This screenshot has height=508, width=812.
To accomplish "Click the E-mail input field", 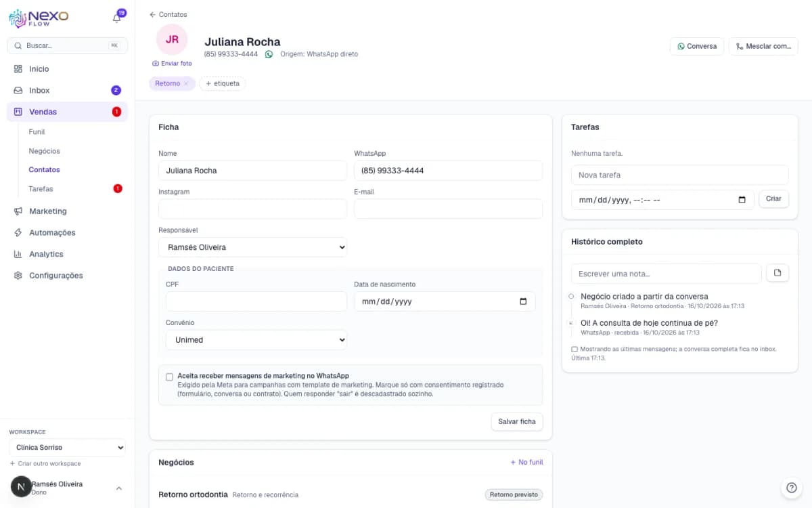I will (448, 209).
